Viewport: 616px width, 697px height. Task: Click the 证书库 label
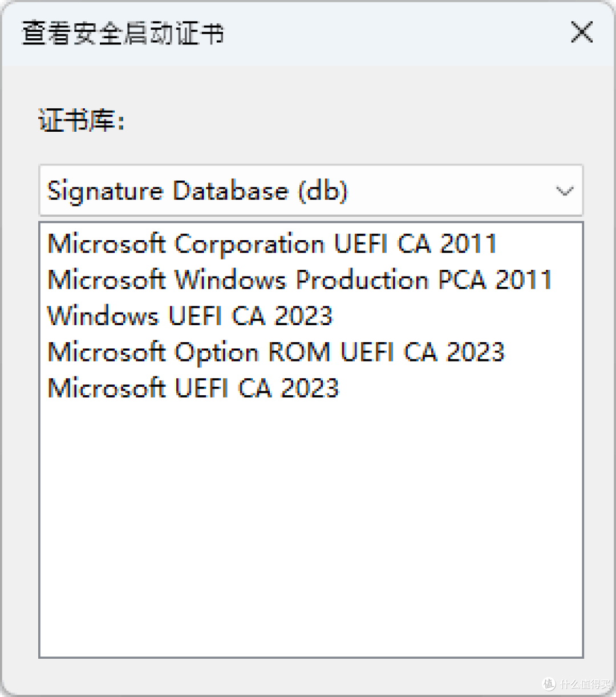coord(81,120)
